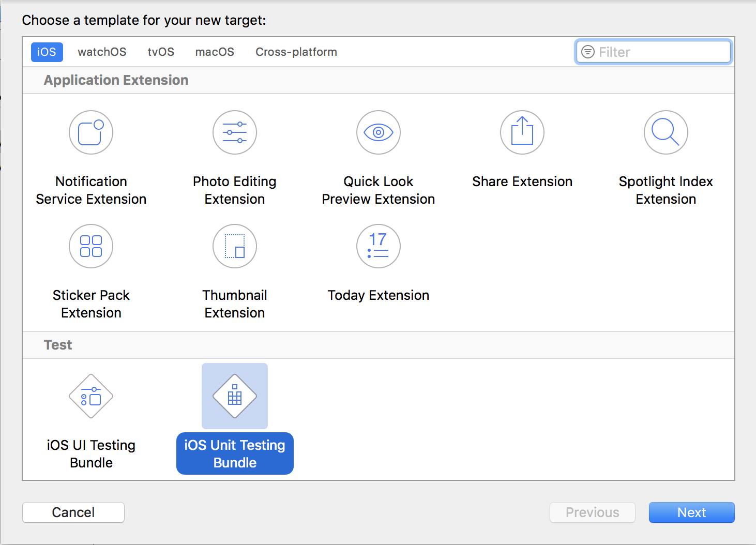
Task: Select the iOS UI Testing Bundle icon
Action: pyautogui.click(x=91, y=396)
